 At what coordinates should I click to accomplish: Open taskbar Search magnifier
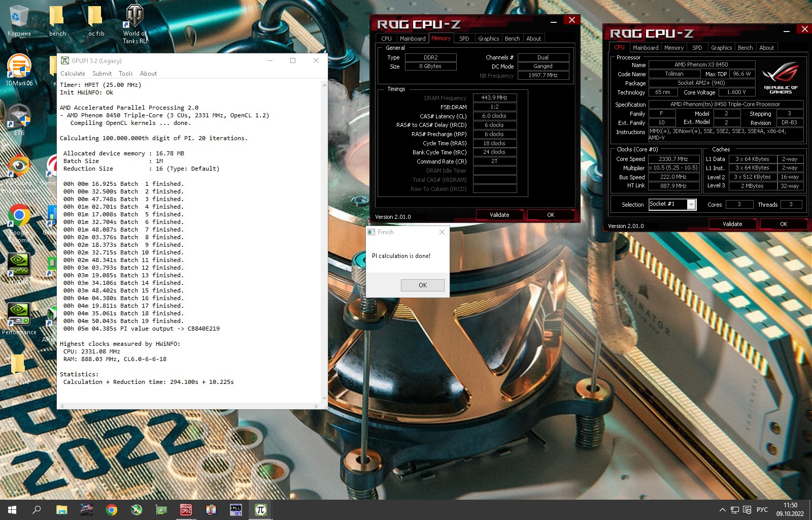tap(37, 510)
